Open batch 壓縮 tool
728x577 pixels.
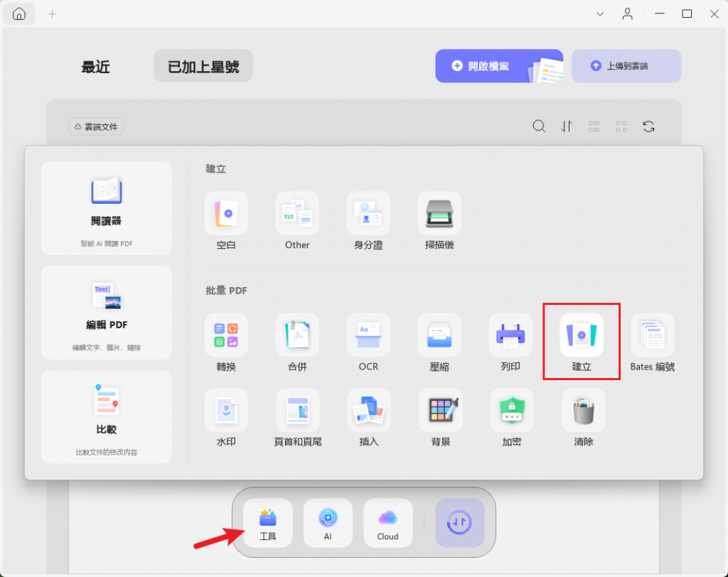pyautogui.click(x=439, y=343)
